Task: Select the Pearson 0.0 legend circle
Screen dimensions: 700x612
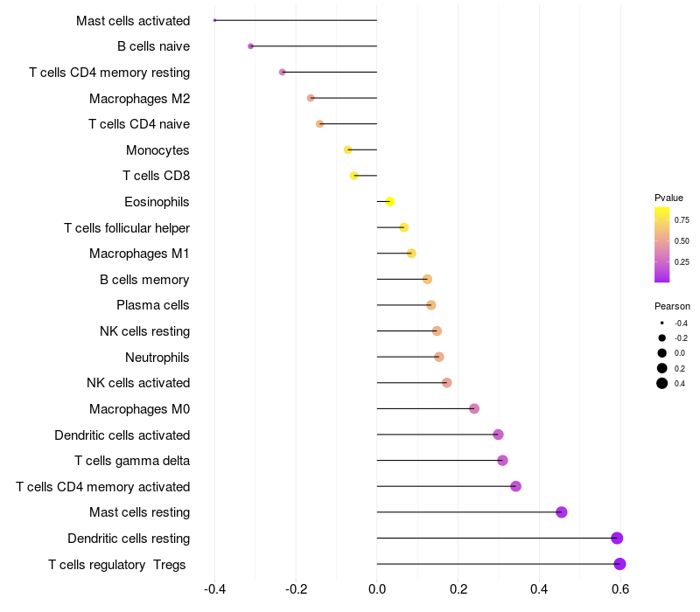Action: point(662,353)
